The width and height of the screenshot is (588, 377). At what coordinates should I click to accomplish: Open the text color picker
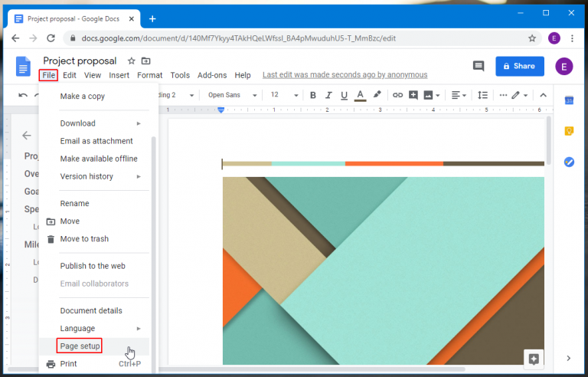coord(360,95)
